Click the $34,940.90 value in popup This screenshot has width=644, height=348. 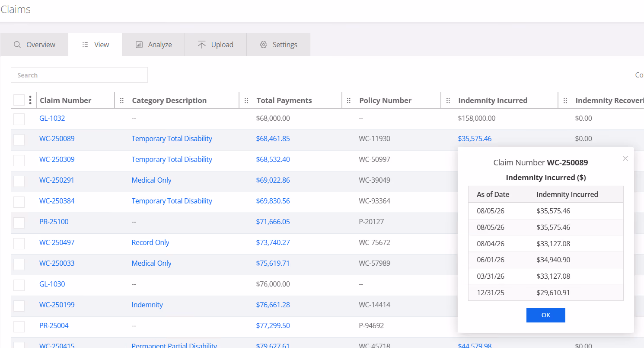pos(553,260)
